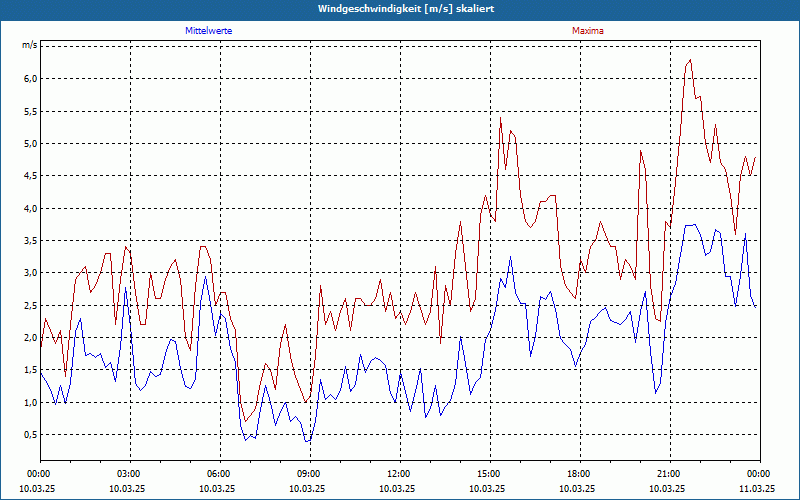Screen dimensions: 800x500
Task: Click the chart title 'Windgeschwindigkeit [m/s] skaliert'
Action: (x=406, y=9)
